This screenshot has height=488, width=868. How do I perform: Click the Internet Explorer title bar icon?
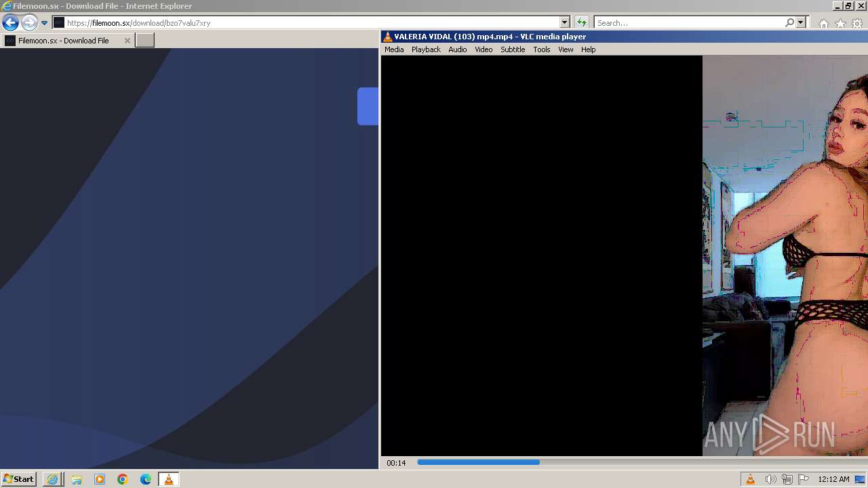pos(7,6)
